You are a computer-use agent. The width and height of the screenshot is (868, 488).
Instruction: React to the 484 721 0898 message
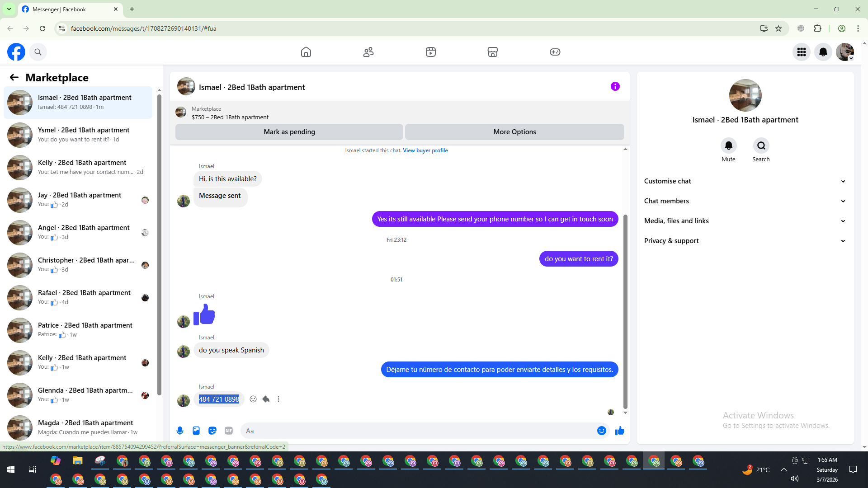click(253, 399)
